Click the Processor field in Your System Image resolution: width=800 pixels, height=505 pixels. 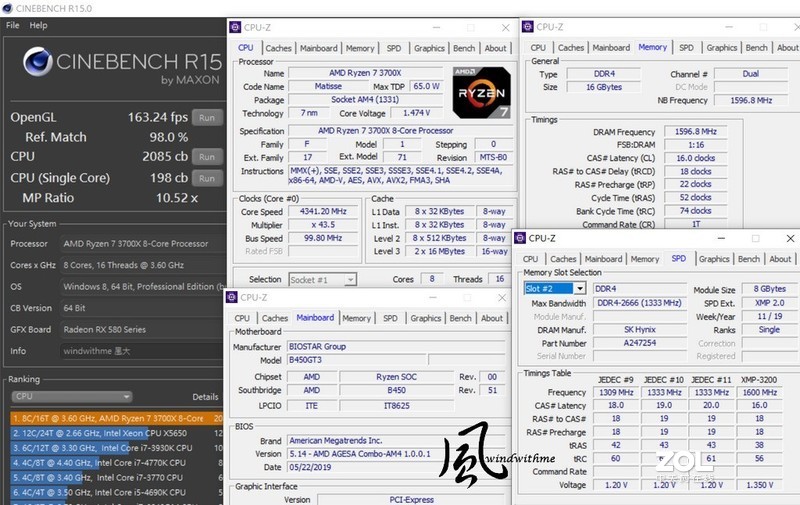point(142,244)
